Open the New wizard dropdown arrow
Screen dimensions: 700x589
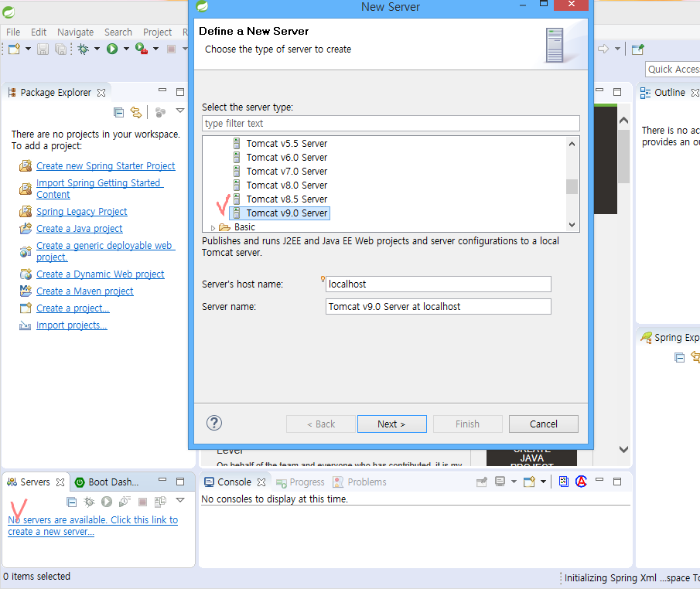click(x=28, y=49)
